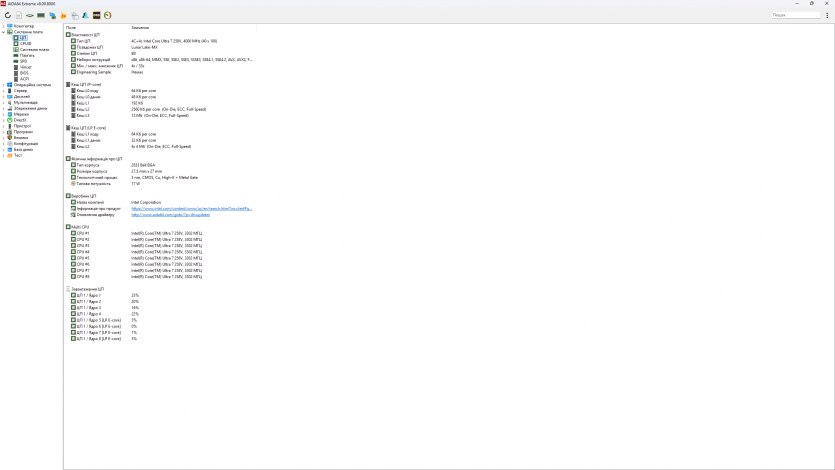The width and height of the screenshot is (835, 470).
Task: Click the Значення column header
Action: click(140, 27)
